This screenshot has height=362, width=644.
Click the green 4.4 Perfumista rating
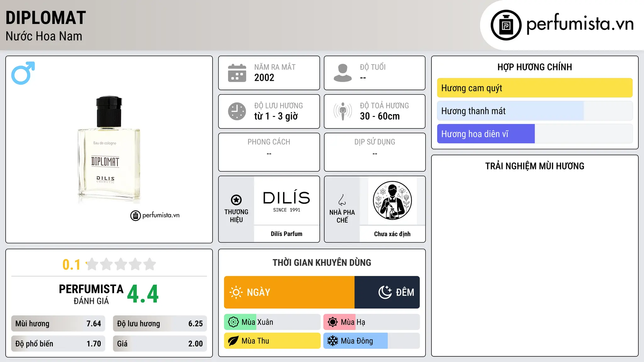tap(143, 294)
